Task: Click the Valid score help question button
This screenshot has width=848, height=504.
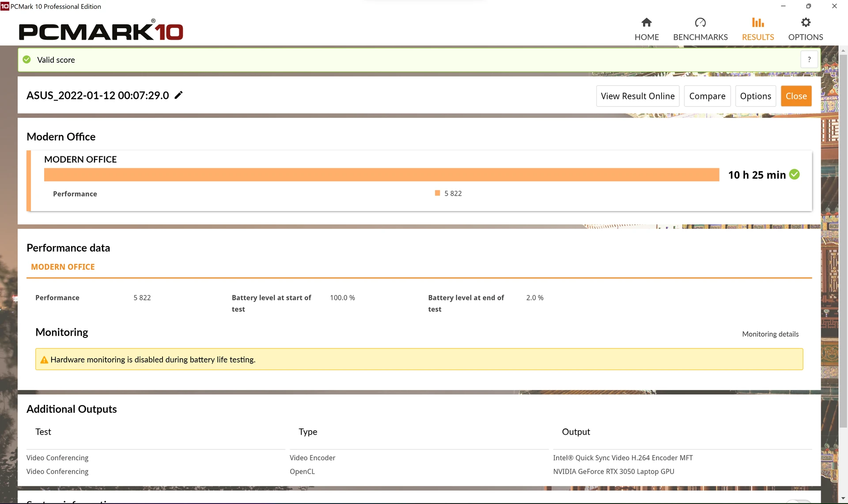Action: [x=809, y=60]
